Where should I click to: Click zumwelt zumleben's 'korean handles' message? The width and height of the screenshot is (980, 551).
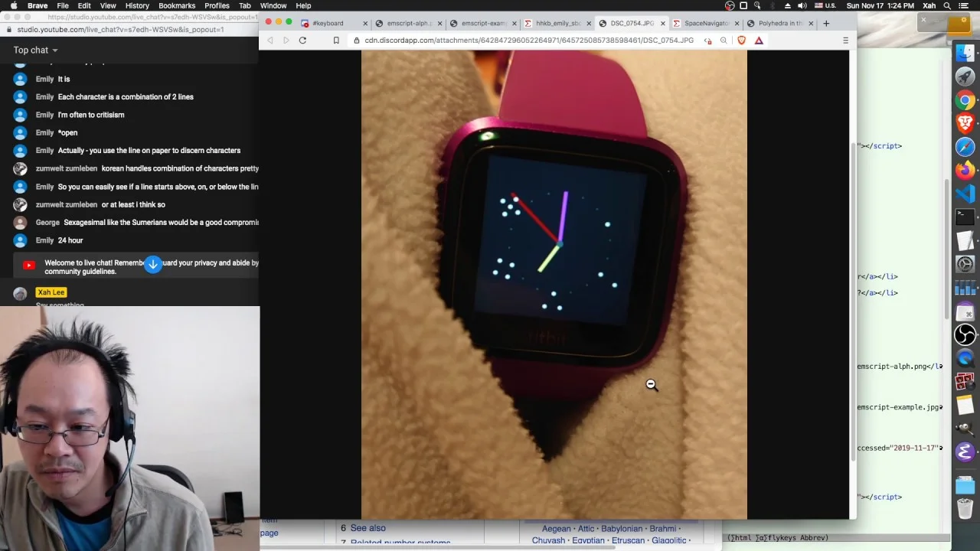tap(180, 168)
